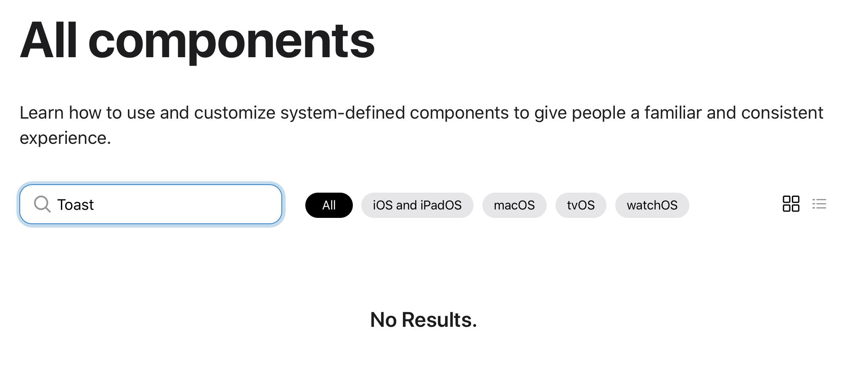Filter components by macOS
The width and height of the screenshot is (868, 371).
click(514, 205)
